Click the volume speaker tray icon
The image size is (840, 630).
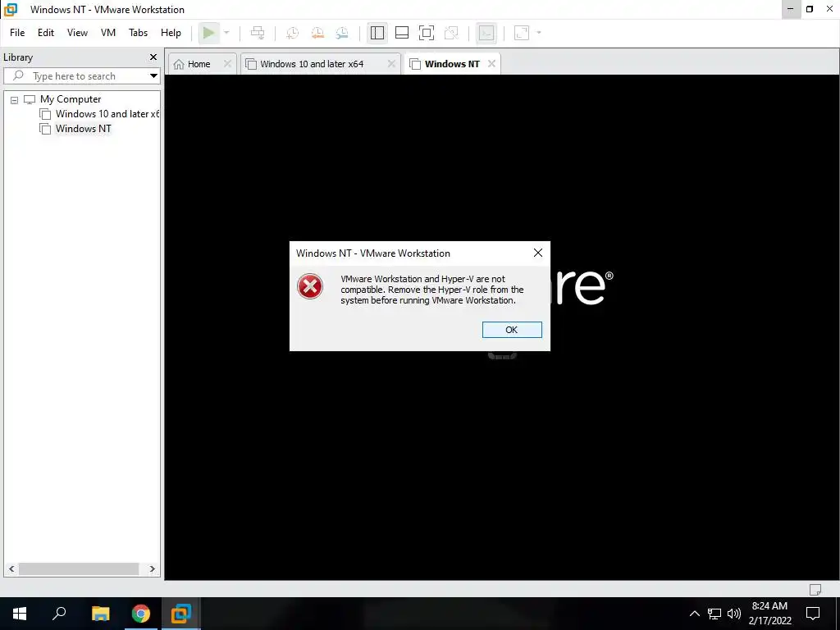point(734,614)
